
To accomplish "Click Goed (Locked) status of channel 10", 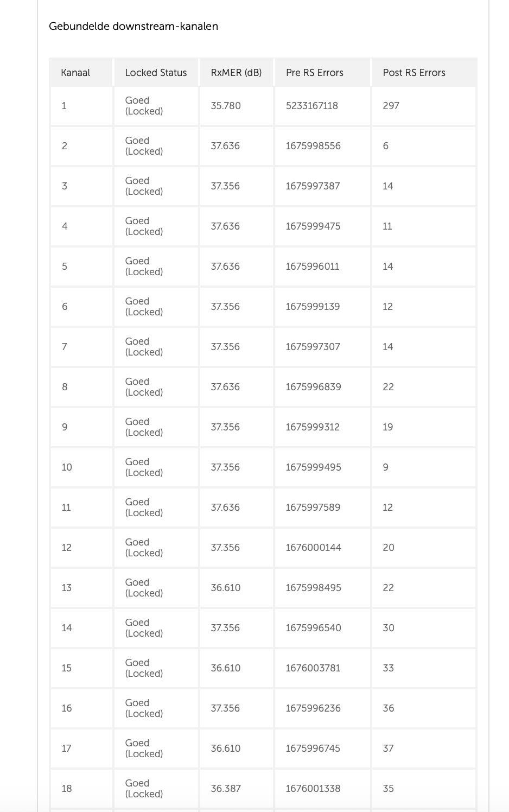I will tap(144, 467).
